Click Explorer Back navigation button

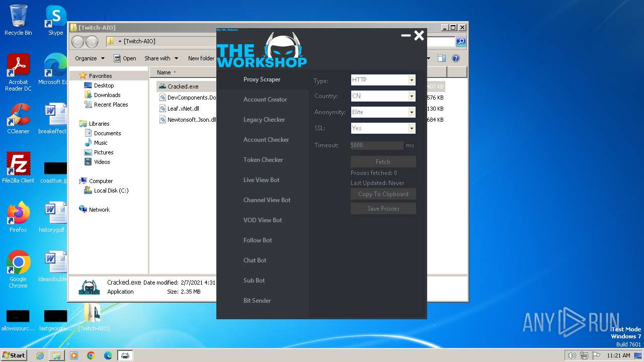pos(77,42)
